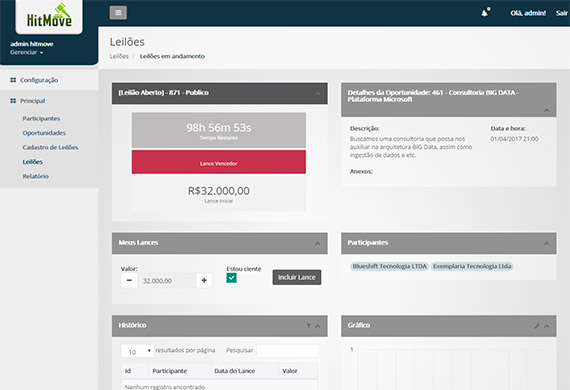Click the HitMove gavel logo

(x=49, y=16)
